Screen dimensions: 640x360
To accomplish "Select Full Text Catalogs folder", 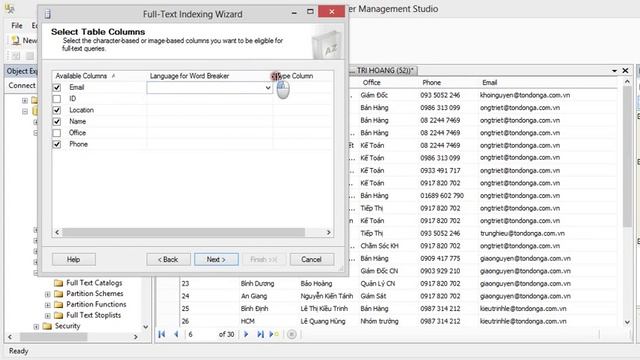I will tap(94, 283).
